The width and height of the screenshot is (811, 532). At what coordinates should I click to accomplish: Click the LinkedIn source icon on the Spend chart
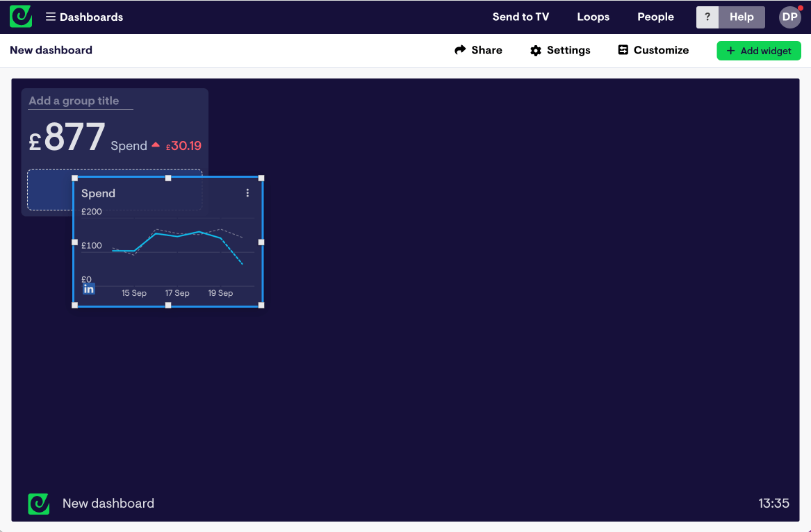coord(88,288)
